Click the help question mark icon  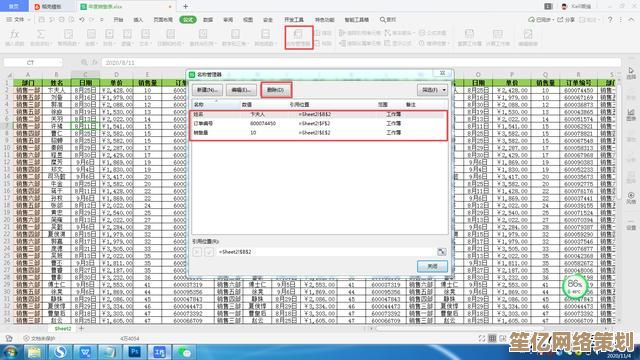point(610,20)
